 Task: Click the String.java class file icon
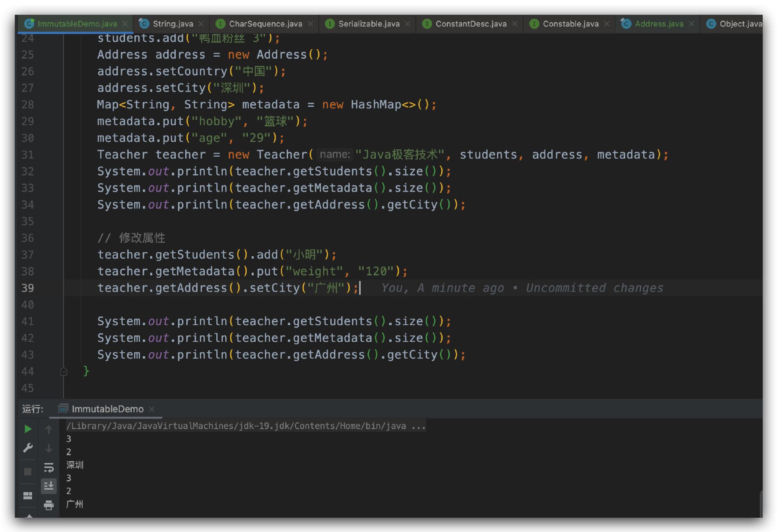pyautogui.click(x=144, y=24)
